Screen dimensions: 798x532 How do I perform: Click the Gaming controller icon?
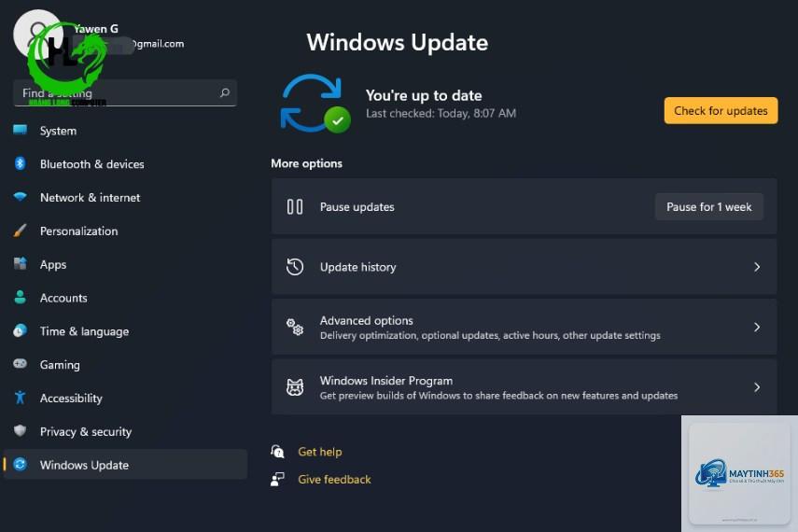20,363
